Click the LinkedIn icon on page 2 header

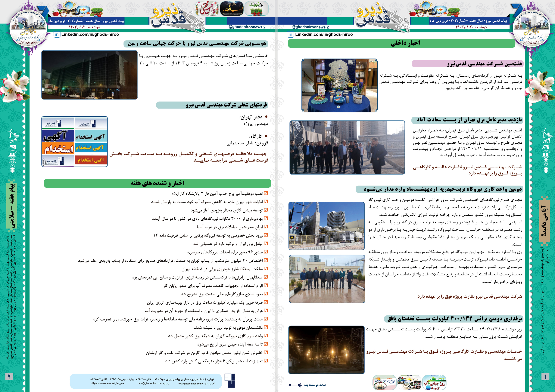pyautogui.click(x=57, y=35)
